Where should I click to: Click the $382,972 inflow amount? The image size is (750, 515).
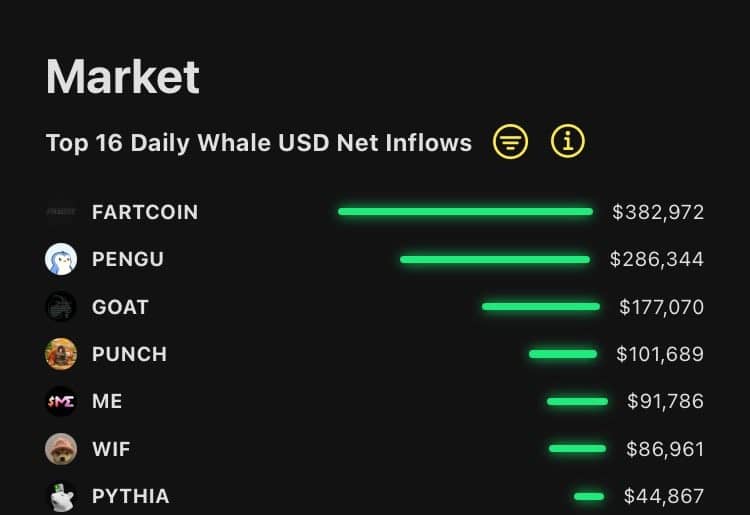(658, 212)
